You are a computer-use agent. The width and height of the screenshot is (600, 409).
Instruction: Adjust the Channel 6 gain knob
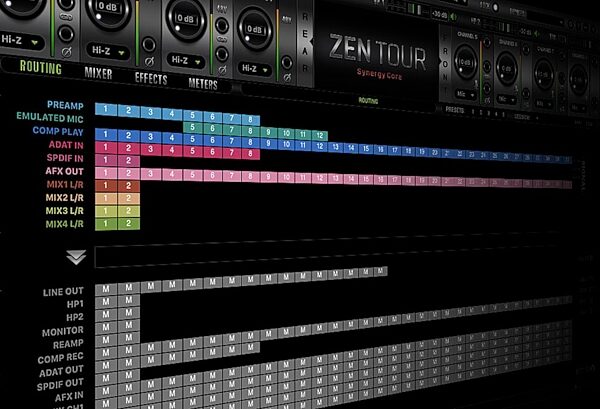click(507, 68)
